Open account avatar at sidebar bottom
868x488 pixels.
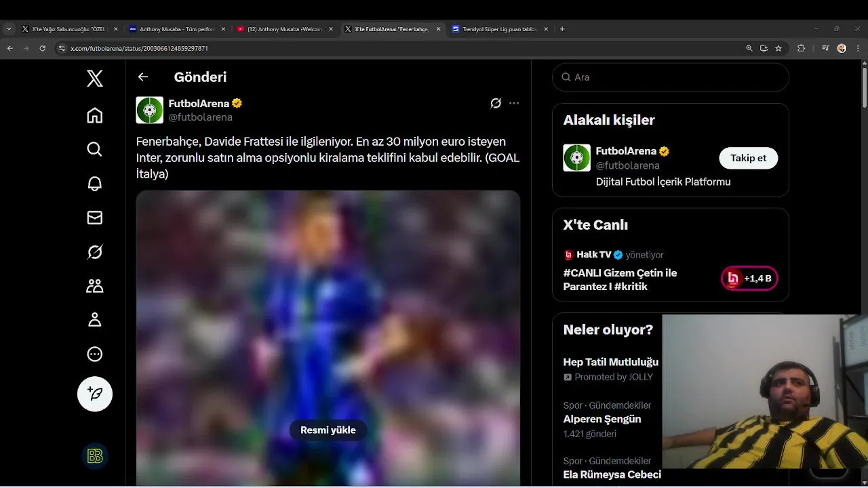(x=95, y=456)
